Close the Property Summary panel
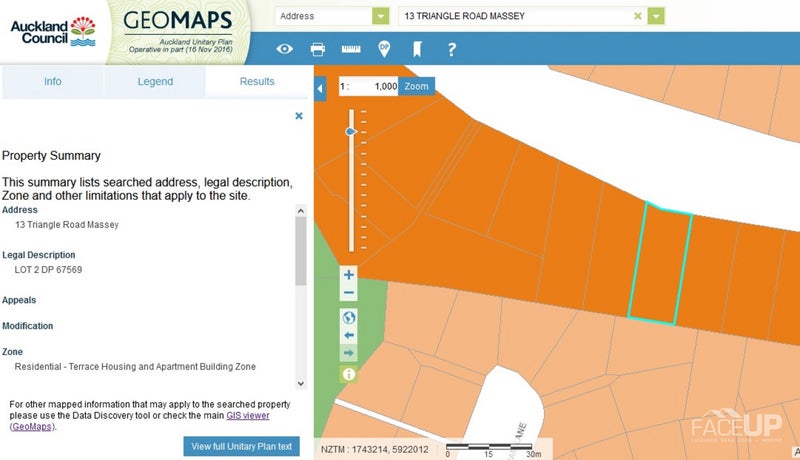 299,116
